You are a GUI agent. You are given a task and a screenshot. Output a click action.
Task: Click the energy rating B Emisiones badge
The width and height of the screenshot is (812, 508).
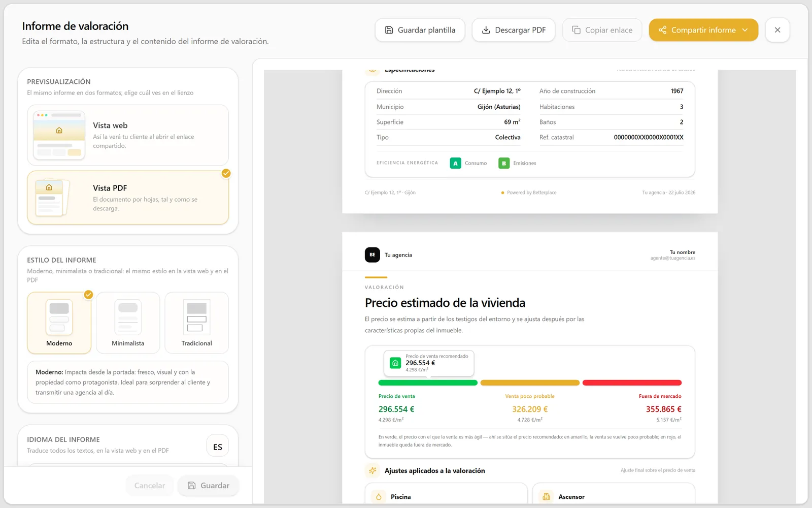(x=504, y=163)
